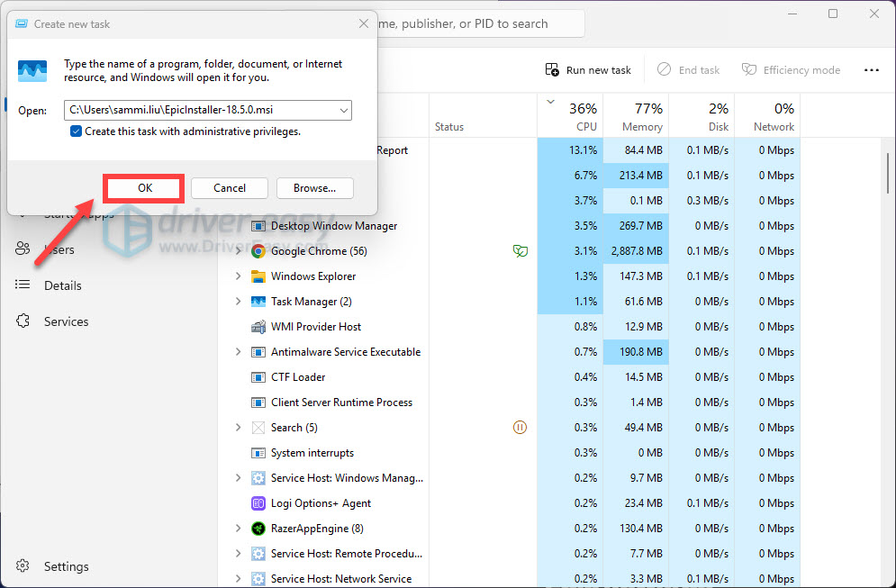This screenshot has height=588, width=896.
Task: Click the Task Manager search box
Action: click(x=481, y=23)
